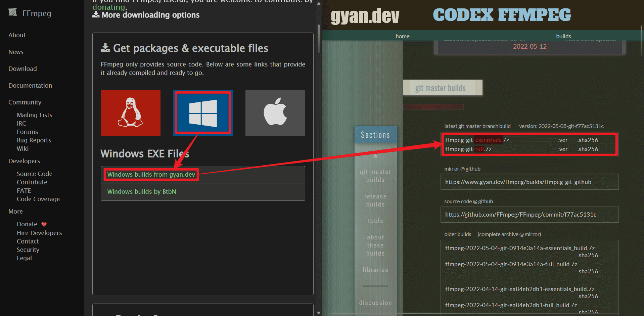Open the Security link
This screenshot has width=644, height=316.
(x=28, y=250)
